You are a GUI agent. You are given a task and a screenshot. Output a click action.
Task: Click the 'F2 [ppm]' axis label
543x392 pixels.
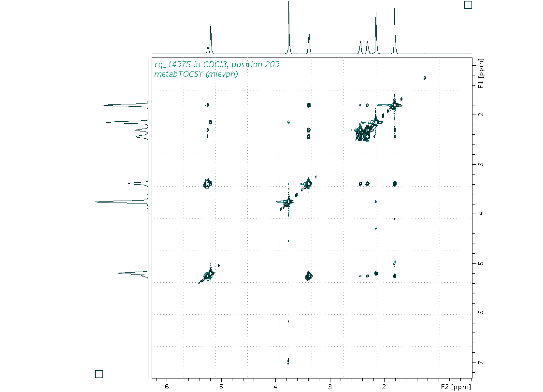456,387
